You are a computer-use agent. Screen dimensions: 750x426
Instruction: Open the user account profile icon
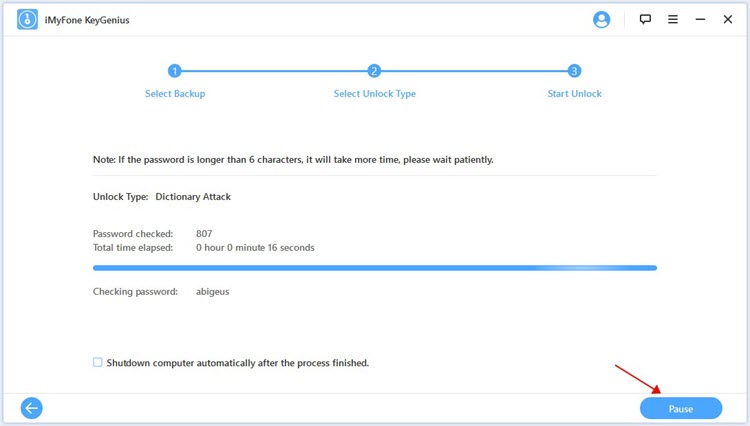pyautogui.click(x=601, y=20)
